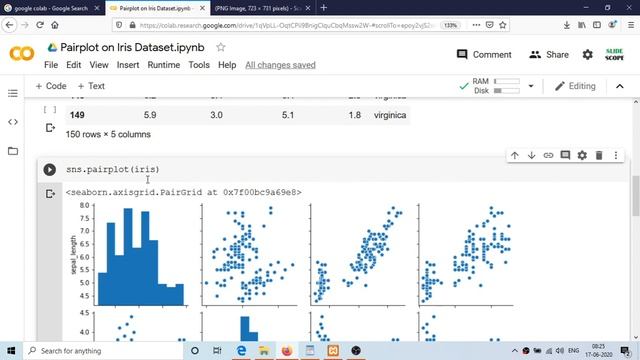Open the Edit menu

pyautogui.click(x=73, y=65)
